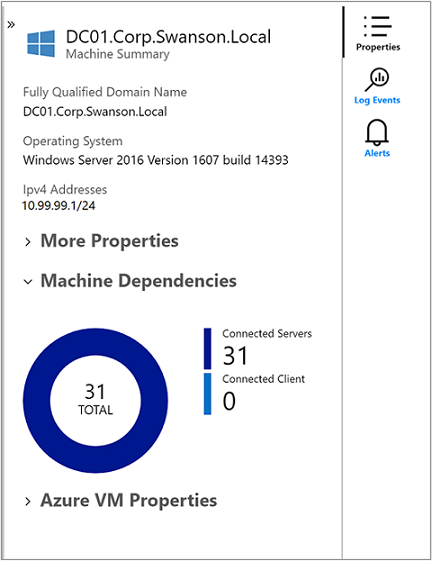Click the Windows logo machine icon

[41, 43]
